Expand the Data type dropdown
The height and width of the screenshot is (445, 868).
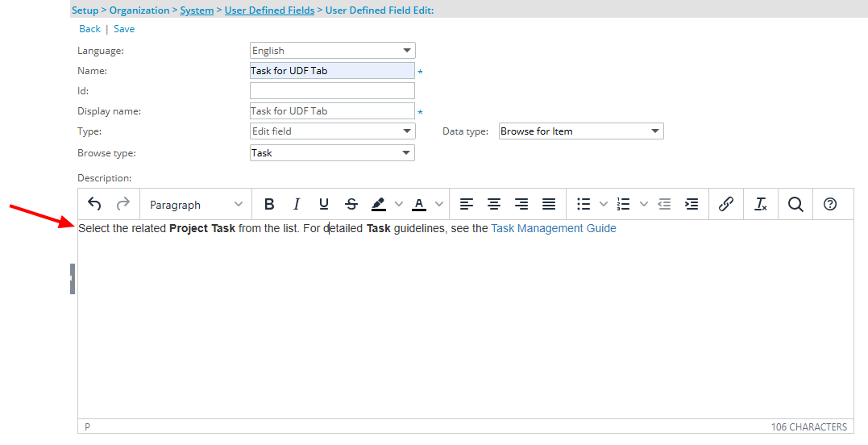coord(580,131)
